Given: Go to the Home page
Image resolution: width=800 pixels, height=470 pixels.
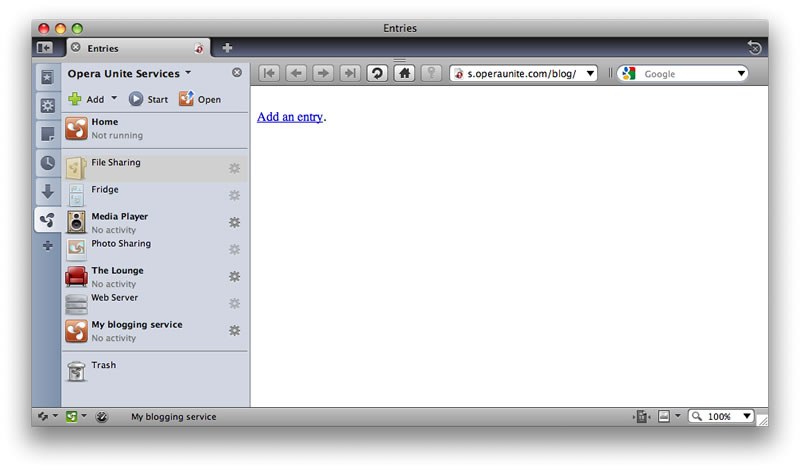Looking at the screenshot, I should 404,73.
